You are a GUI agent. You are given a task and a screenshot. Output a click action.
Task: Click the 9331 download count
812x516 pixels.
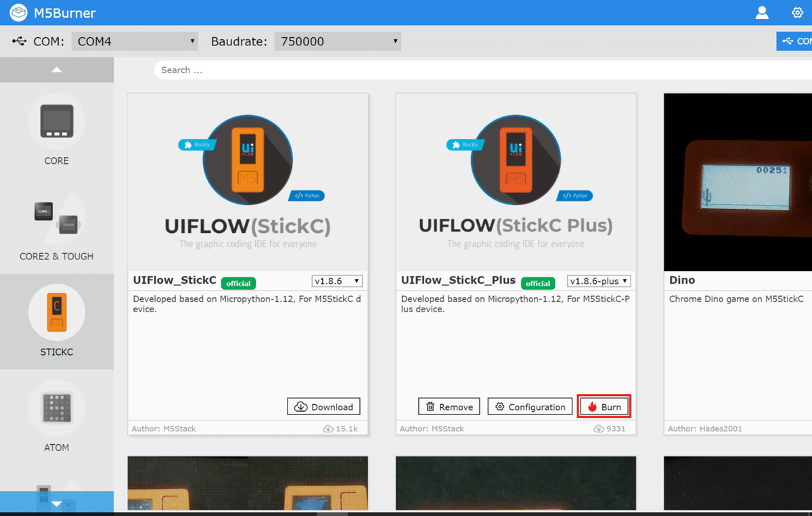click(610, 429)
